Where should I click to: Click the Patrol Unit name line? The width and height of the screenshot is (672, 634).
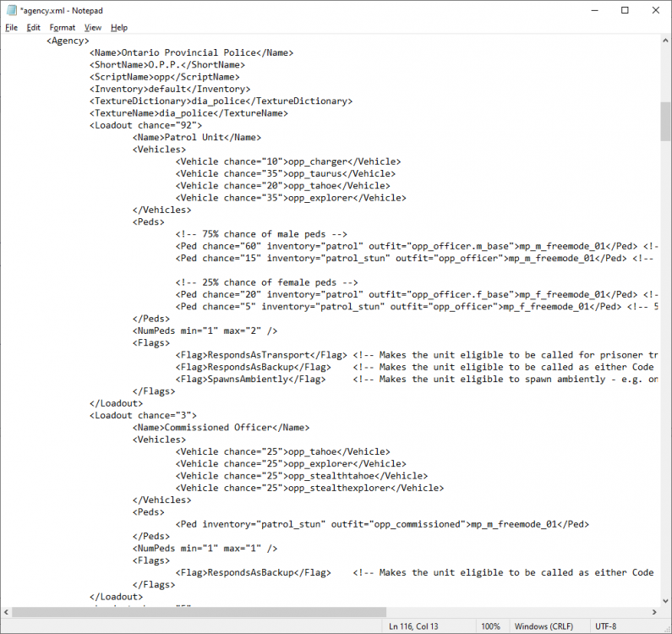[x=197, y=137]
